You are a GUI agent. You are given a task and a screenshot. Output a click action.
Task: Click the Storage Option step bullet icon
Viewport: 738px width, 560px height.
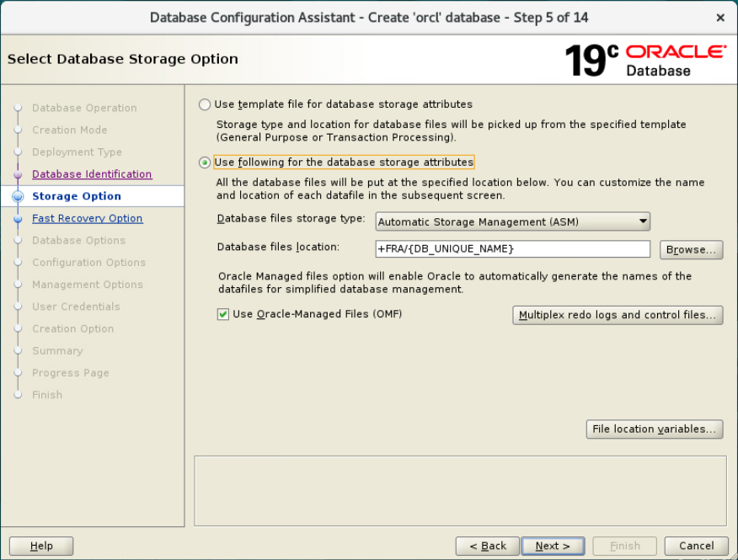coord(18,196)
